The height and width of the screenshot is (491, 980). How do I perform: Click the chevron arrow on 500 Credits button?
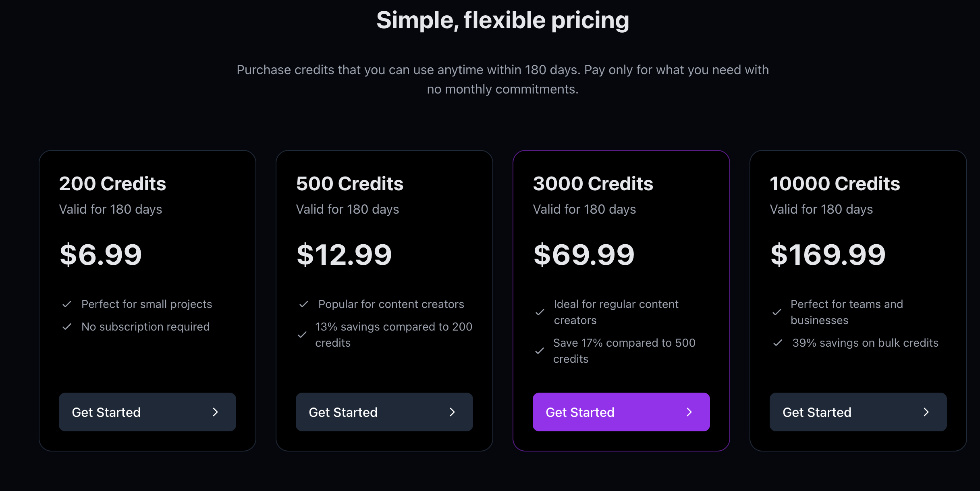[453, 412]
